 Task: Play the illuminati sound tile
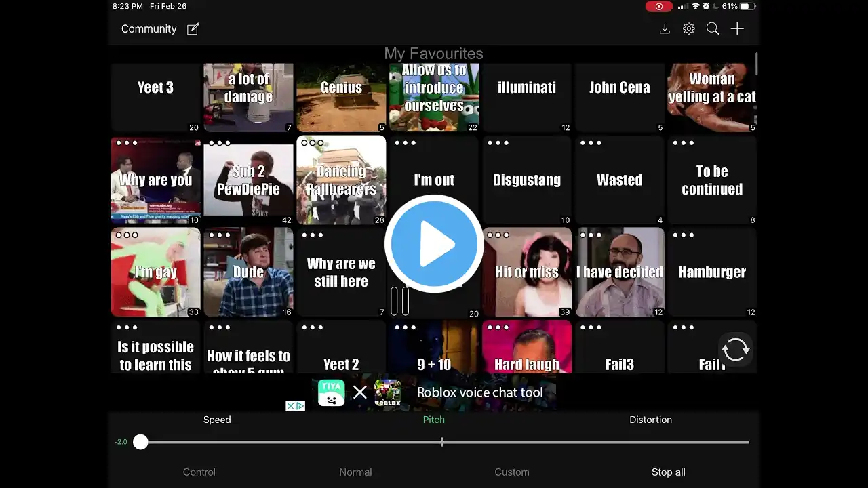coord(527,97)
